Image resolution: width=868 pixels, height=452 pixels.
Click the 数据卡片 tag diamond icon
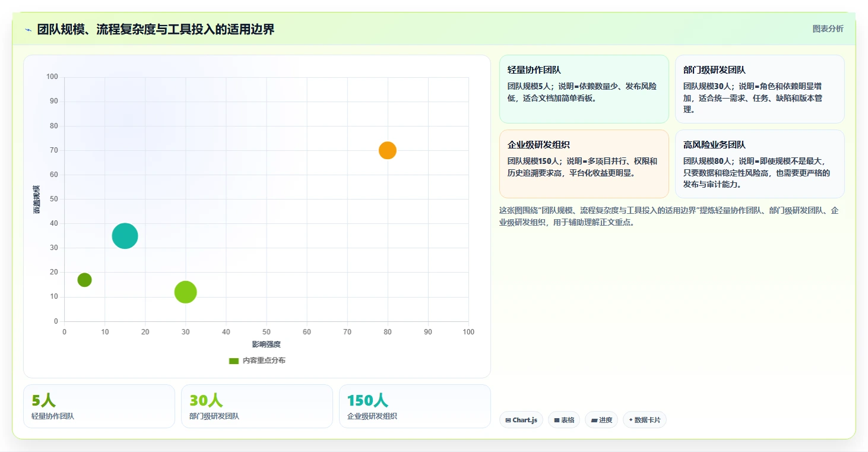[x=631, y=420]
